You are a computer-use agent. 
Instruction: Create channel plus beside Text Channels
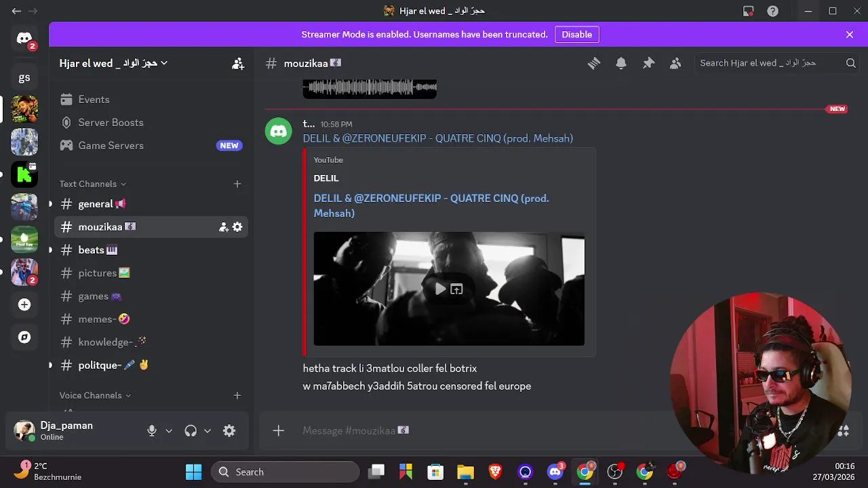[237, 184]
